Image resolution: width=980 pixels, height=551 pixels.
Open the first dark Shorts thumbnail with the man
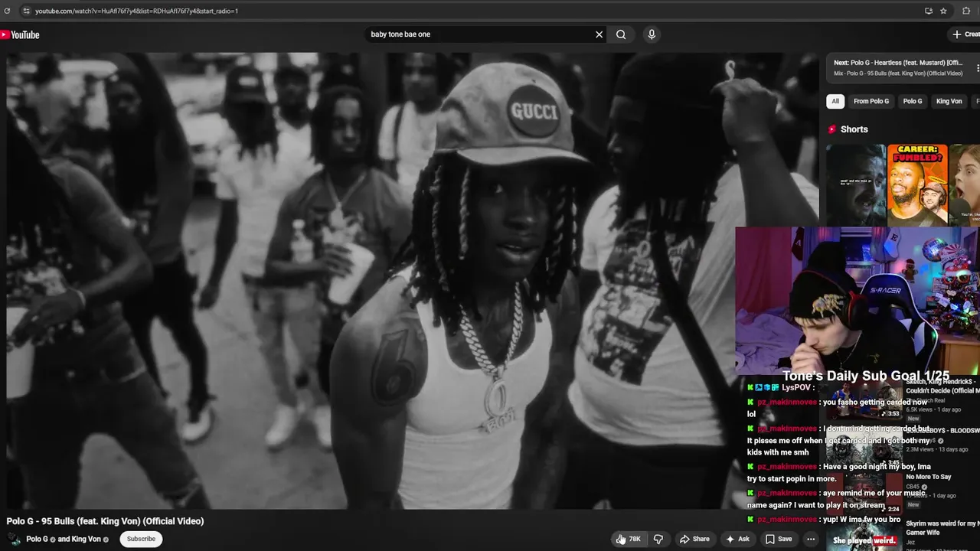(x=856, y=184)
